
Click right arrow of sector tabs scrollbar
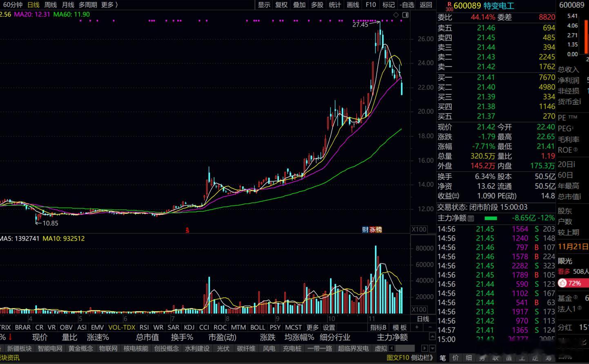424,348
